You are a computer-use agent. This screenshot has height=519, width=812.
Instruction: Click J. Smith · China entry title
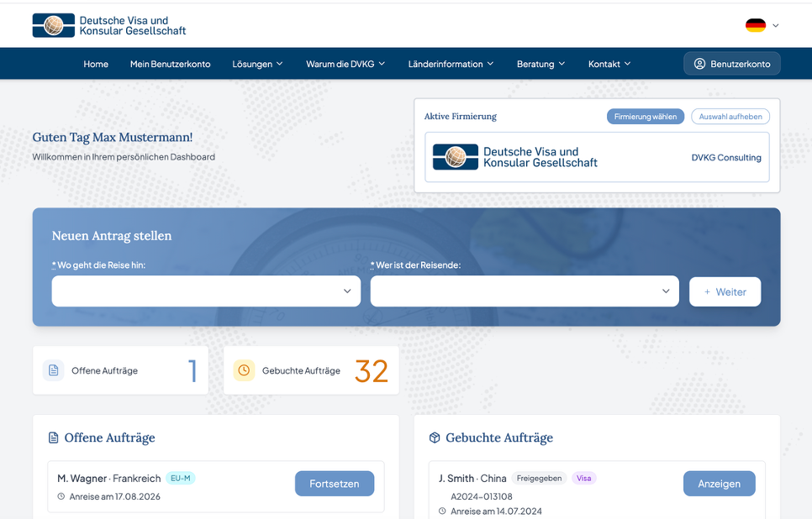[x=472, y=478]
